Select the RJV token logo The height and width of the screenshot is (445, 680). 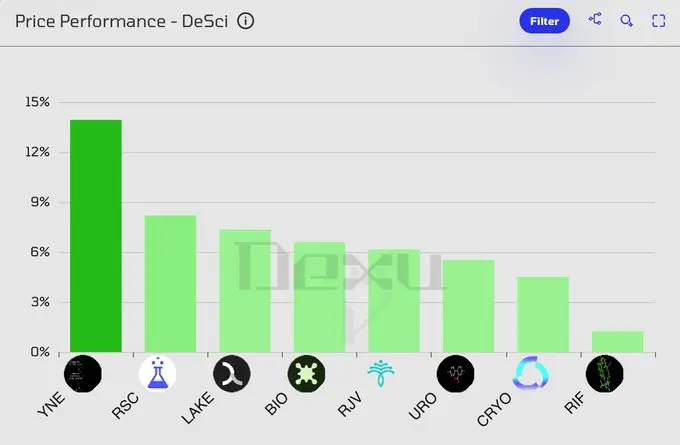[x=381, y=373]
